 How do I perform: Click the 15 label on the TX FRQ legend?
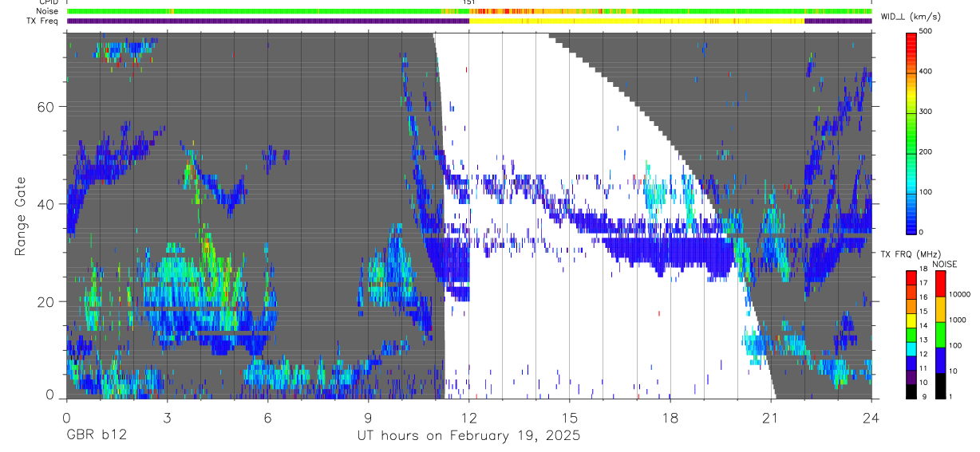coord(923,312)
